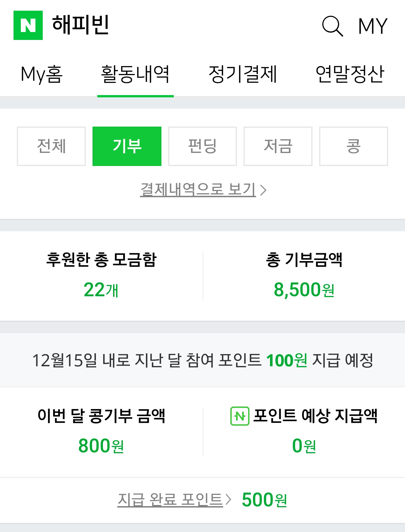Open the 지급 완료 포인트 link

click(170, 500)
